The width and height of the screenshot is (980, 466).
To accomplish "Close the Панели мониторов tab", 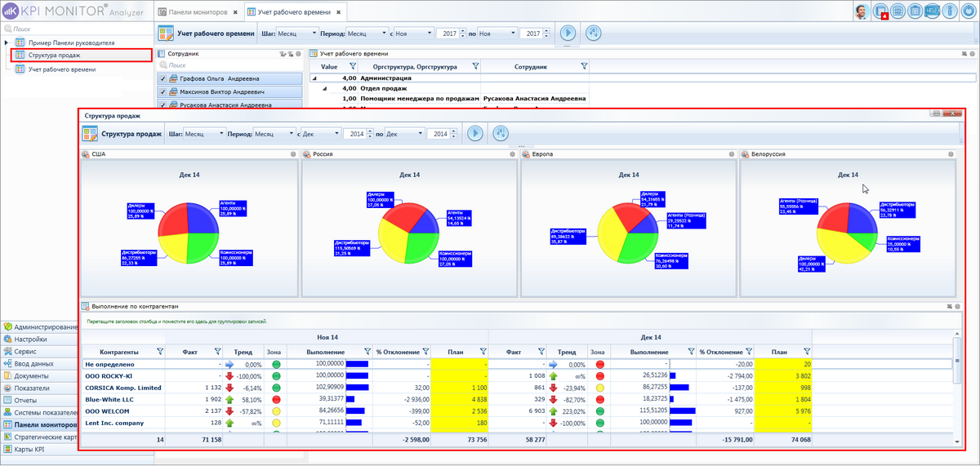I will pyautogui.click(x=235, y=12).
